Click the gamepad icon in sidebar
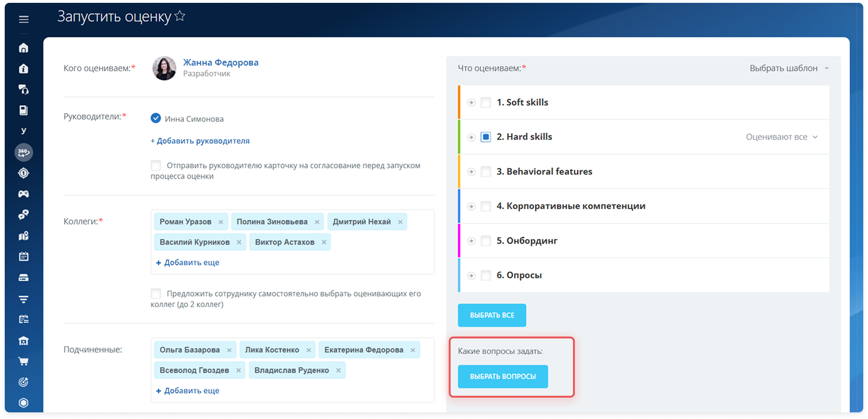Viewport: 868px width, 419px height. point(24,194)
